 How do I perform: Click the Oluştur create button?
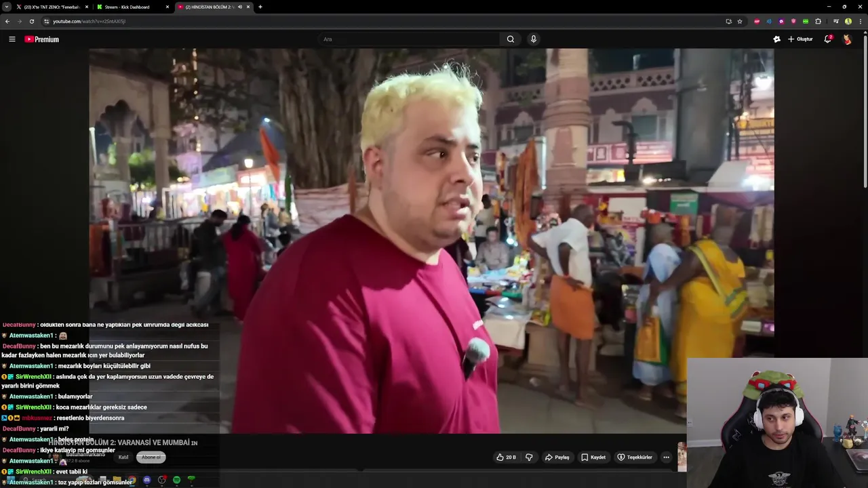coord(800,39)
